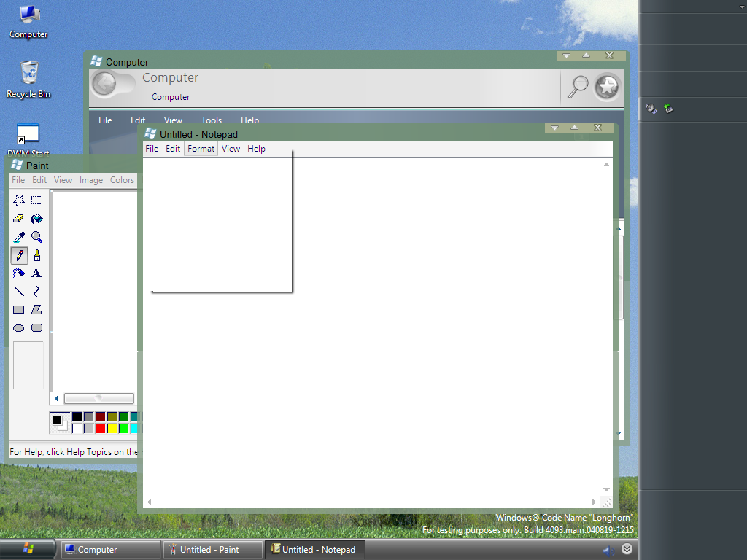The image size is (747, 560).
Task: Choose the Brush tool in Paint
Action: (x=36, y=255)
